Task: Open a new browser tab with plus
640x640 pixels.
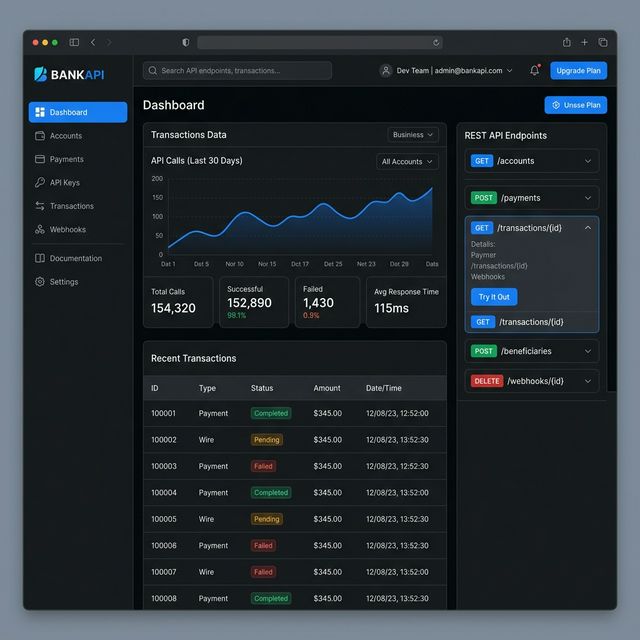Action: 584,42
